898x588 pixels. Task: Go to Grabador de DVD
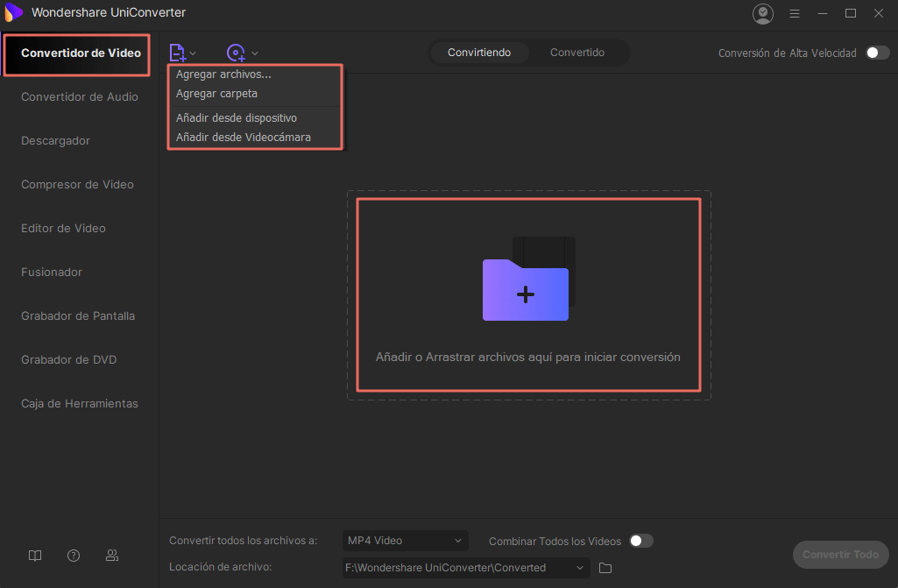coord(68,360)
